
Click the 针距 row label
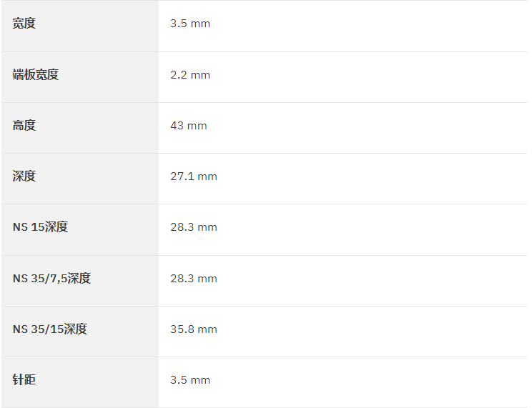coord(24,380)
